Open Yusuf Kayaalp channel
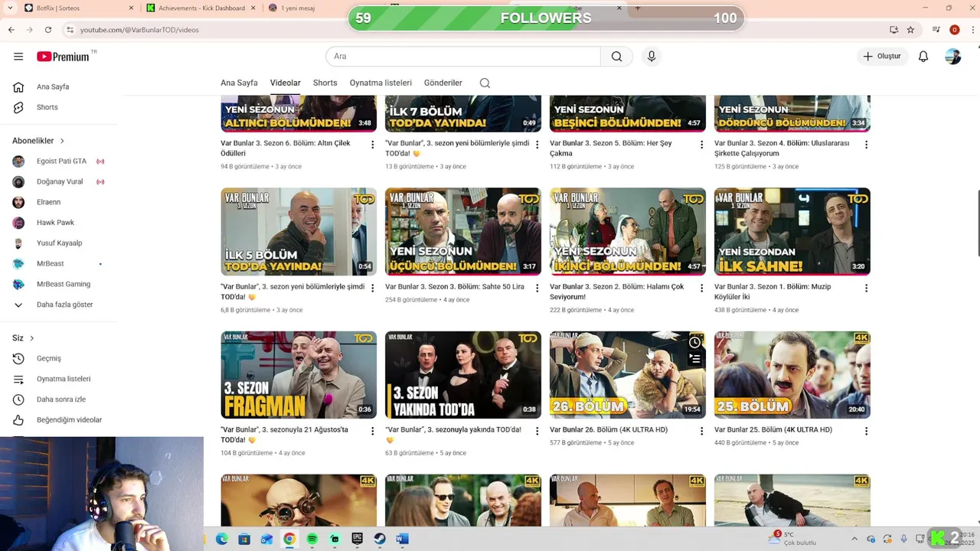This screenshot has height=551, width=980. click(58, 243)
